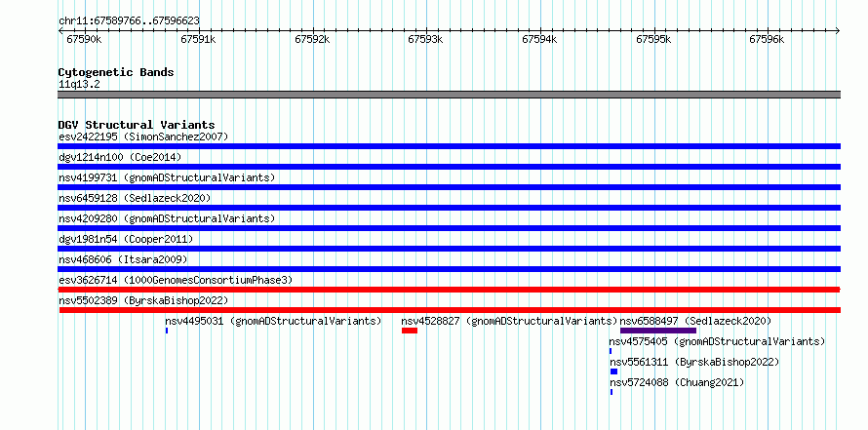The width and height of the screenshot is (868, 430).
Task: Click the esv3626714 label text
Action: tap(176, 280)
